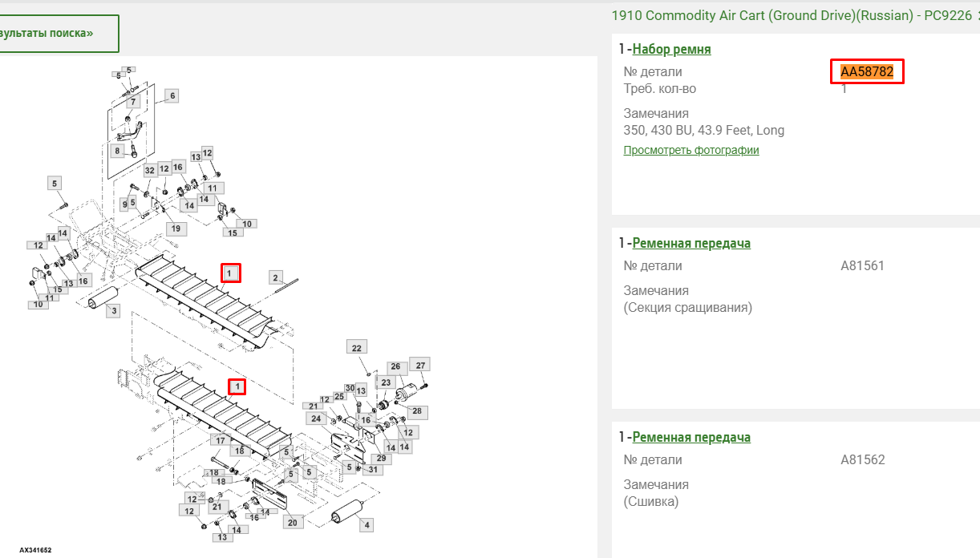Click Замечания label under AA58782
980x558 pixels.
point(656,113)
